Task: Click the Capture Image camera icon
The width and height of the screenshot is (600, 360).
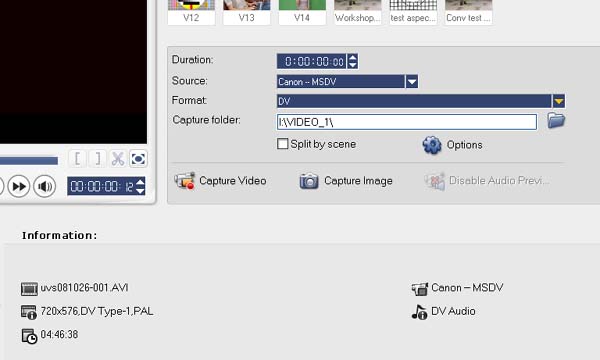Action: [309, 181]
